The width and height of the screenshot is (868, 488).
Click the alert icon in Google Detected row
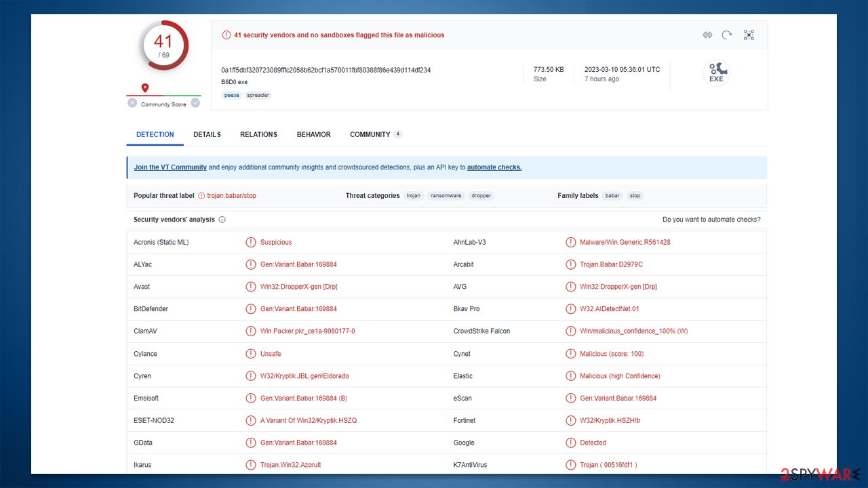click(570, 443)
